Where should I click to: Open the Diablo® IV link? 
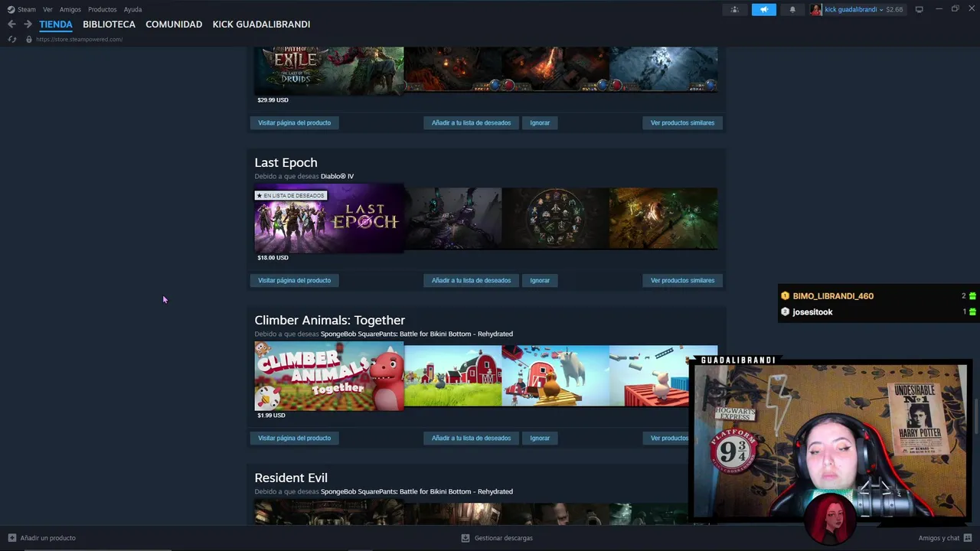(337, 176)
